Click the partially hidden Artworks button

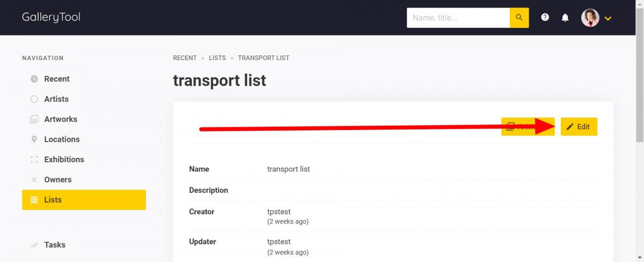click(x=528, y=127)
